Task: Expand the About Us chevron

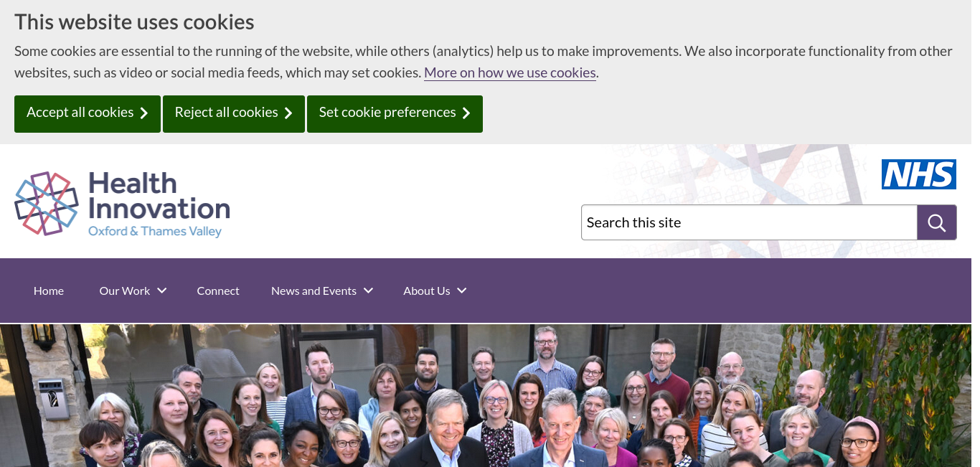Action: coord(462,291)
